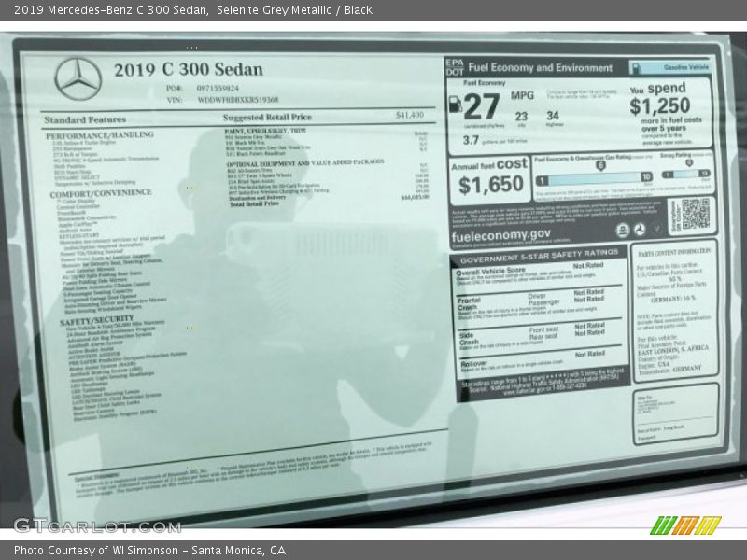
Task: Click the top caption naming Selenite Grey Metallic
Action: tap(193, 9)
